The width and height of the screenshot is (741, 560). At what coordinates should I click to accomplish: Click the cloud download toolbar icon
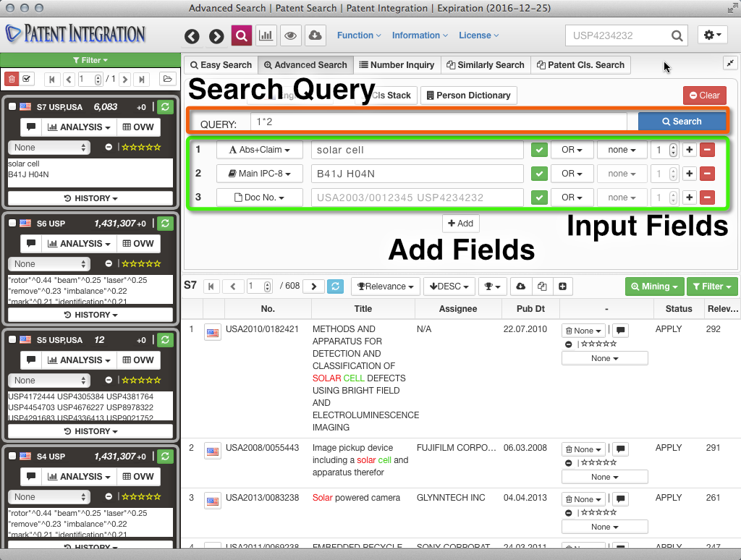(316, 35)
